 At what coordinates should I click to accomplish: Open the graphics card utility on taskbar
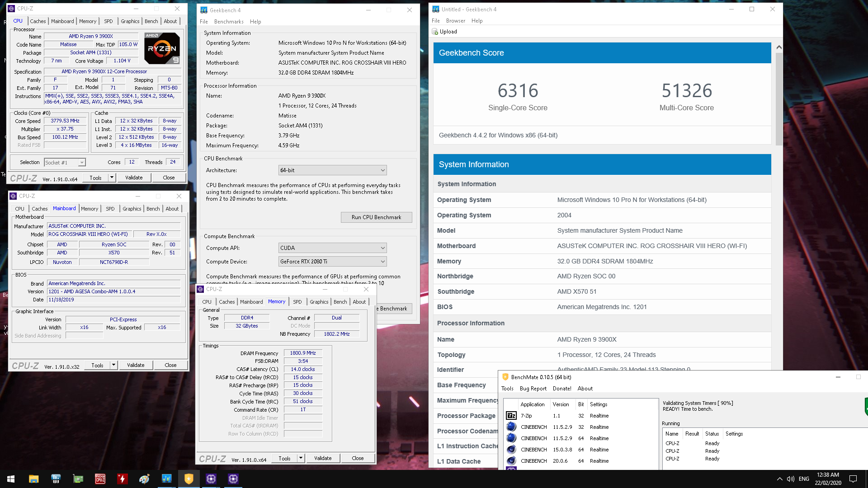click(x=78, y=479)
